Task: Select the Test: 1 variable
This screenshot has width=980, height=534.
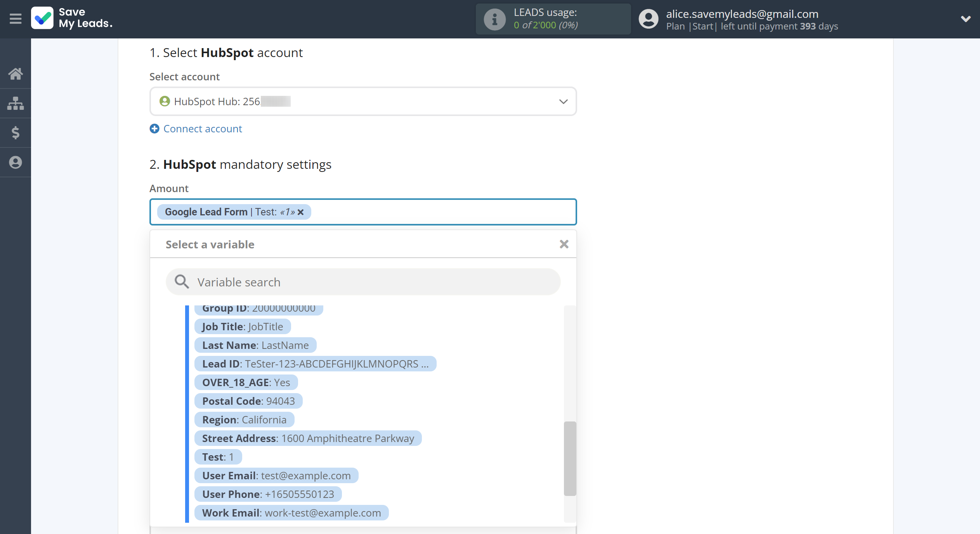Action: tap(218, 457)
